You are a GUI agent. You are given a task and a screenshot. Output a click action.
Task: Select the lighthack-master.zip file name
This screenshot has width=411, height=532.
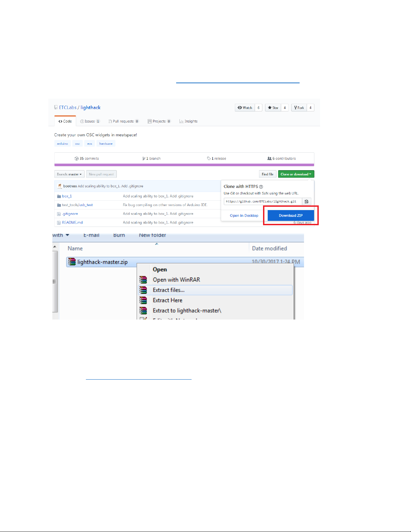click(102, 262)
